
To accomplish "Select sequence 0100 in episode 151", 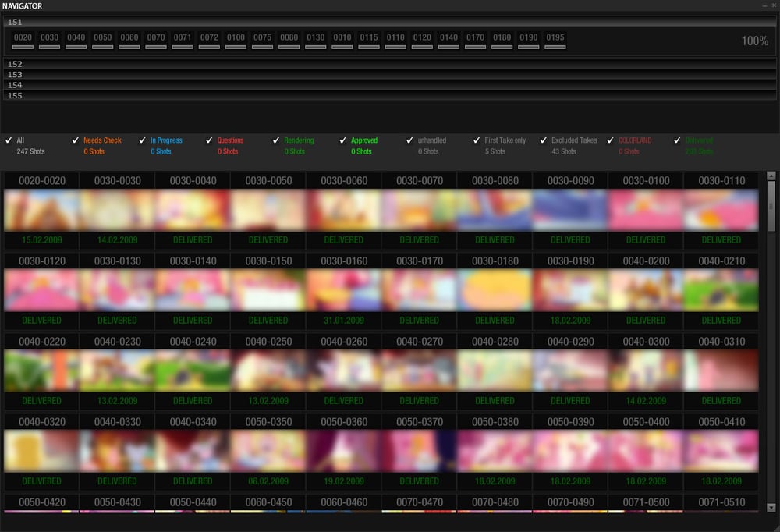I will pyautogui.click(x=236, y=41).
